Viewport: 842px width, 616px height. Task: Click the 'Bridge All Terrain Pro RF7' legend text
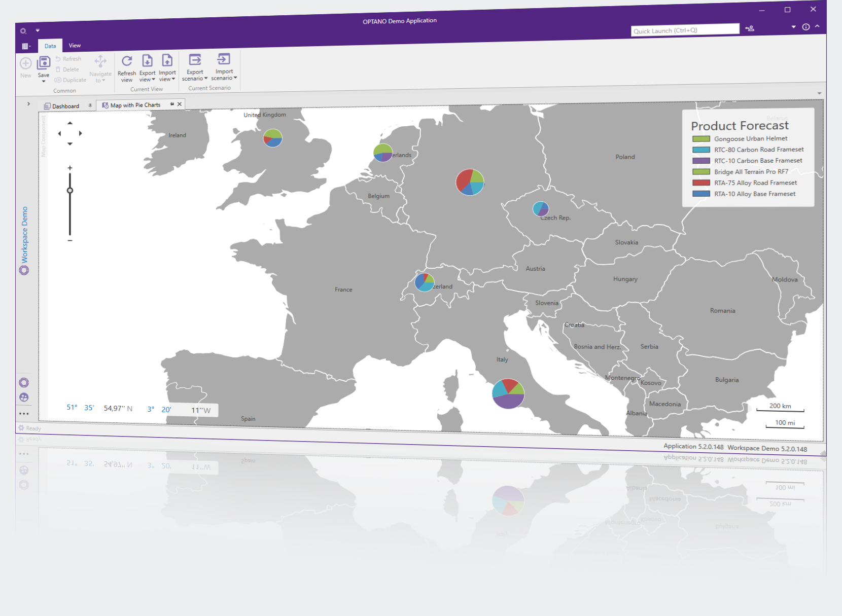tap(751, 172)
